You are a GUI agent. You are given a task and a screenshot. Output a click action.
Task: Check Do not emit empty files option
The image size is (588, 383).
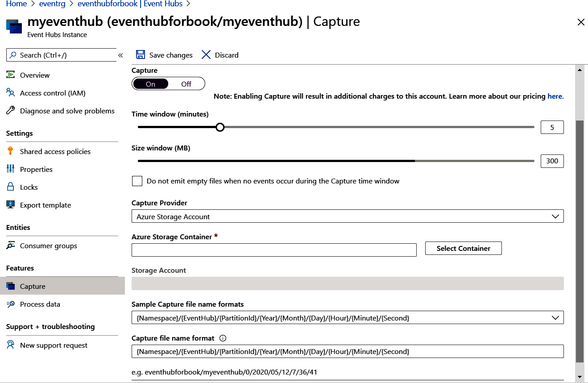(137, 181)
